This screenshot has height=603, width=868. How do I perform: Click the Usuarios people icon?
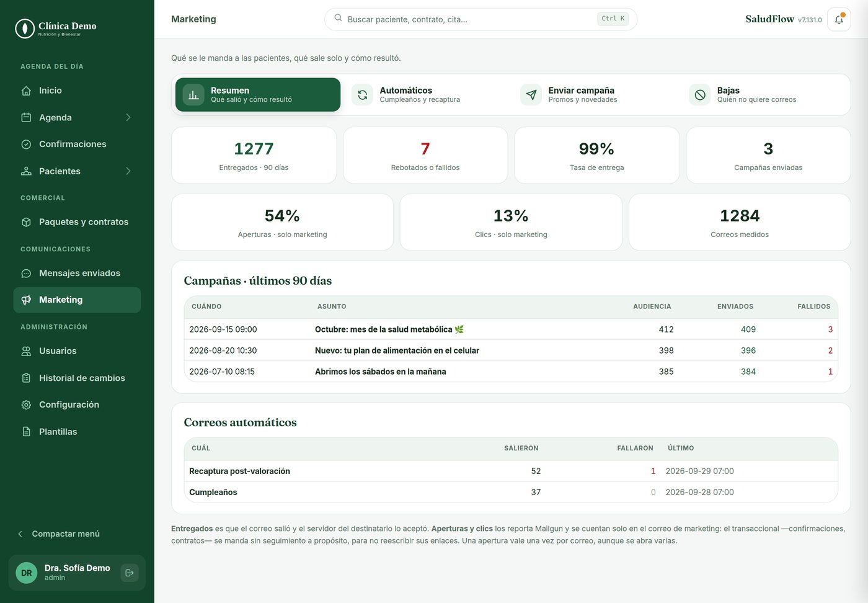pos(26,351)
